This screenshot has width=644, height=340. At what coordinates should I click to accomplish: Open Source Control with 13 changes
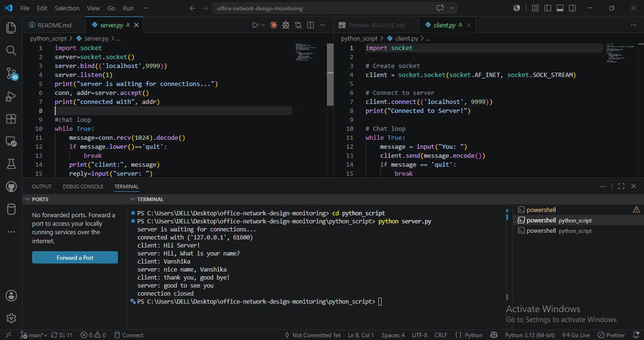point(11,73)
